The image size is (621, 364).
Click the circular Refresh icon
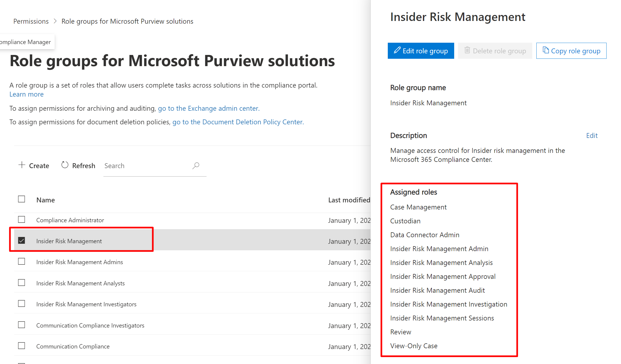(65, 165)
